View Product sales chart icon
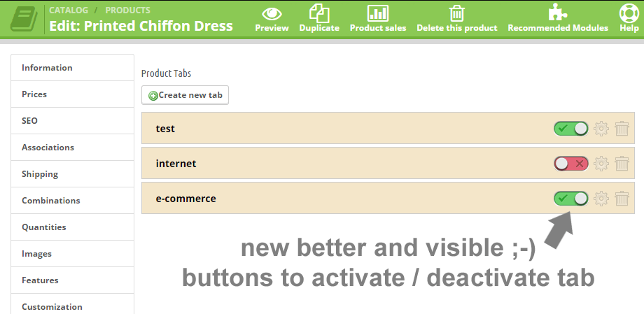 [x=378, y=13]
